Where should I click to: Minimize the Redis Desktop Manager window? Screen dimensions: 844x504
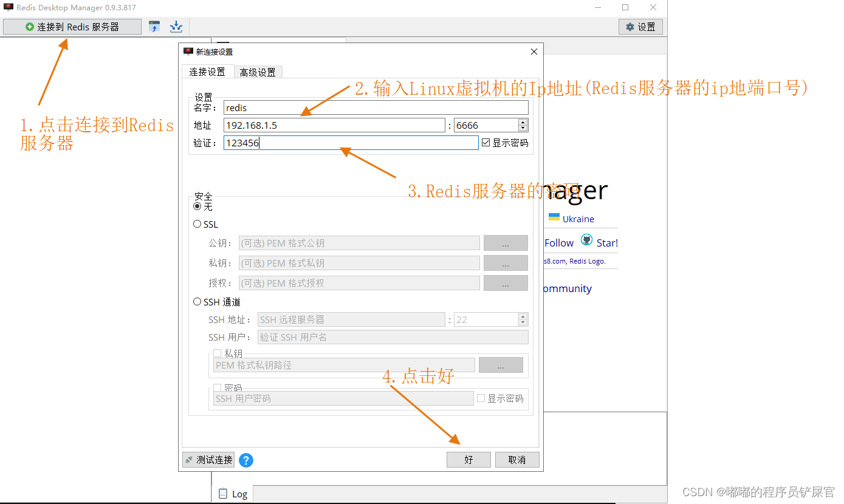597,7
